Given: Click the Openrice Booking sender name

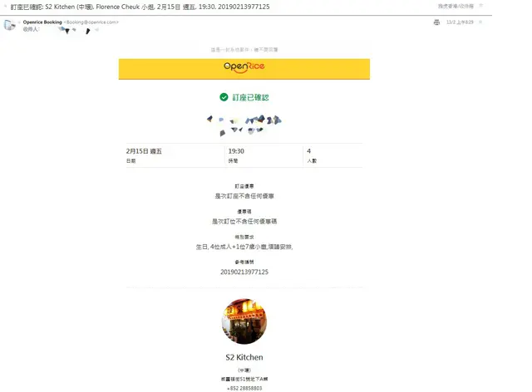Looking at the screenshot, I should pyautogui.click(x=42, y=22).
